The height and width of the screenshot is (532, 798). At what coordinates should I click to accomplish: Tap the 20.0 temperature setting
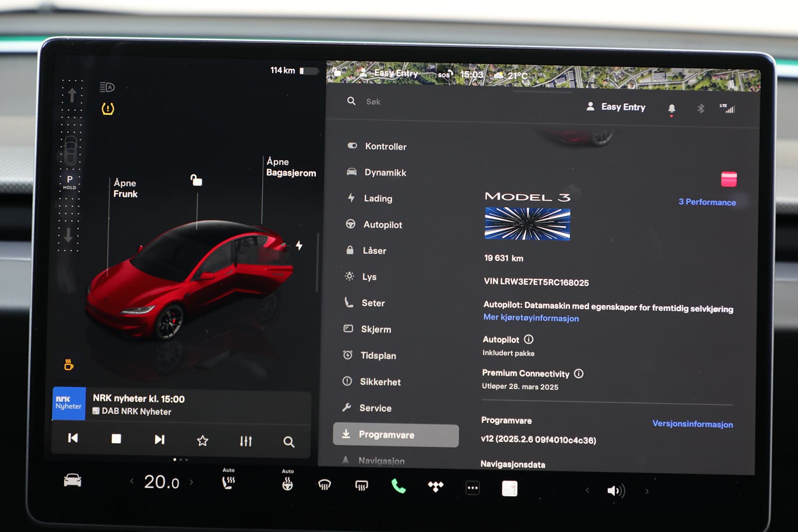click(162, 482)
